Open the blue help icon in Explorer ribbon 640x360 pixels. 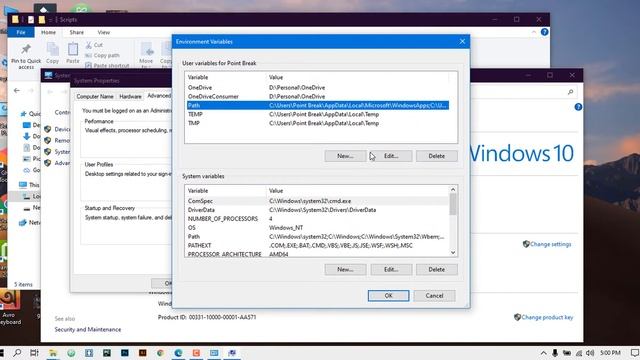[544, 32]
